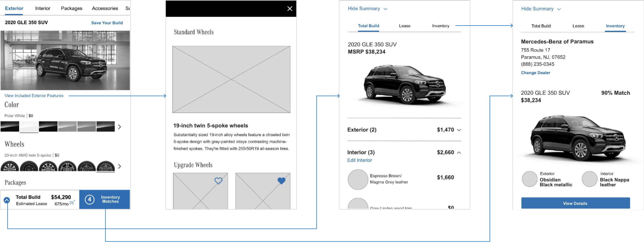Click Hide Summary dropdown in Total Build panel
The height and width of the screenshot is (245, 644).
pos(367,9)
